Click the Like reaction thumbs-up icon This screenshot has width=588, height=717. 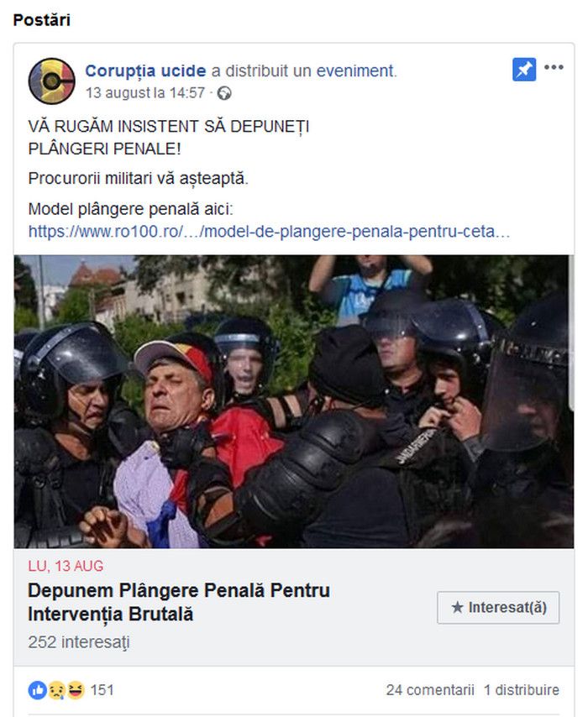point(37,690)
